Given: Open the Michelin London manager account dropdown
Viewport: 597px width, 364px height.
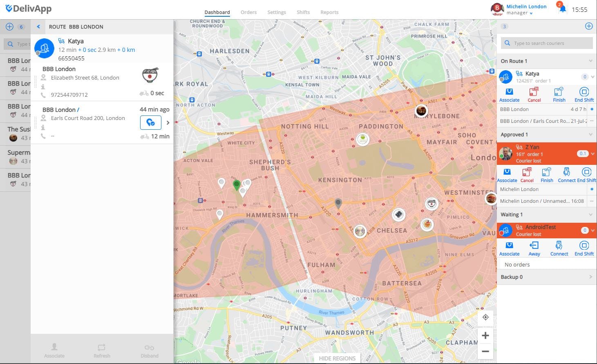Looking at the screenshot, I should [526, 9].
